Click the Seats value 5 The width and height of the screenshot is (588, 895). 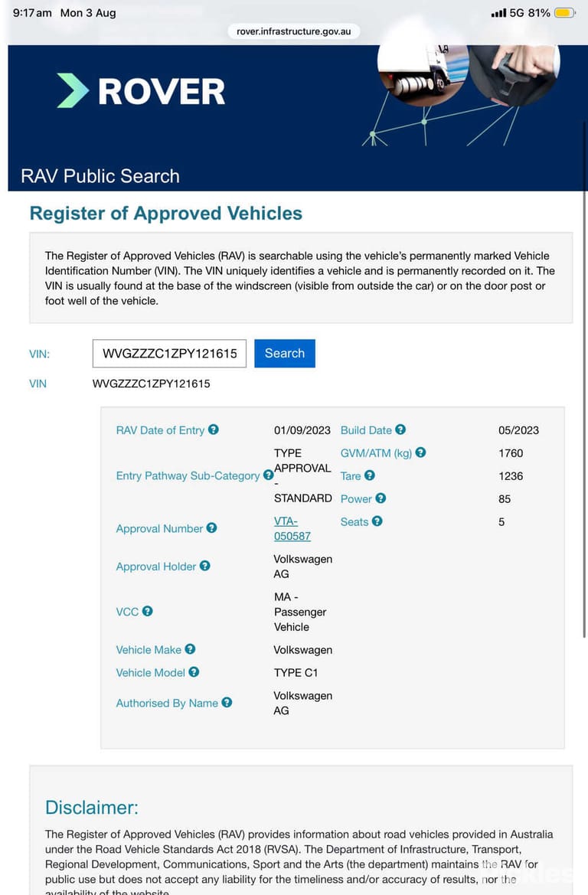click(x=501, y=521)
